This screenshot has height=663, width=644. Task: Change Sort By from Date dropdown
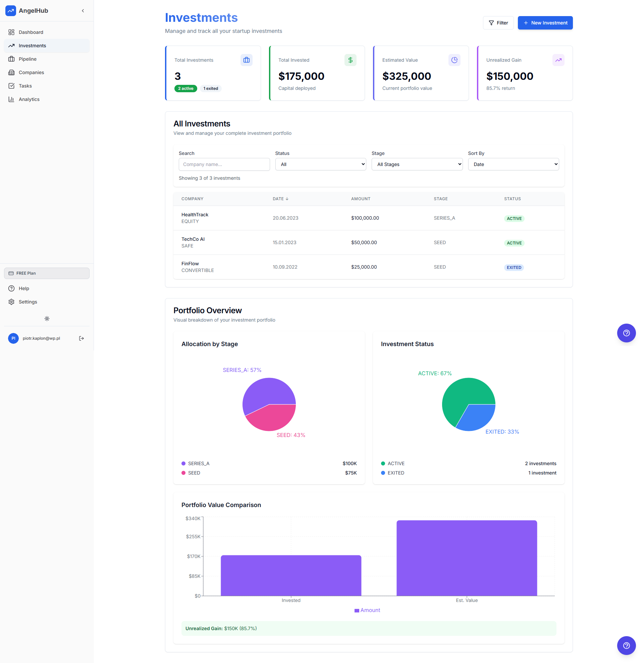(x=513, y=164)
